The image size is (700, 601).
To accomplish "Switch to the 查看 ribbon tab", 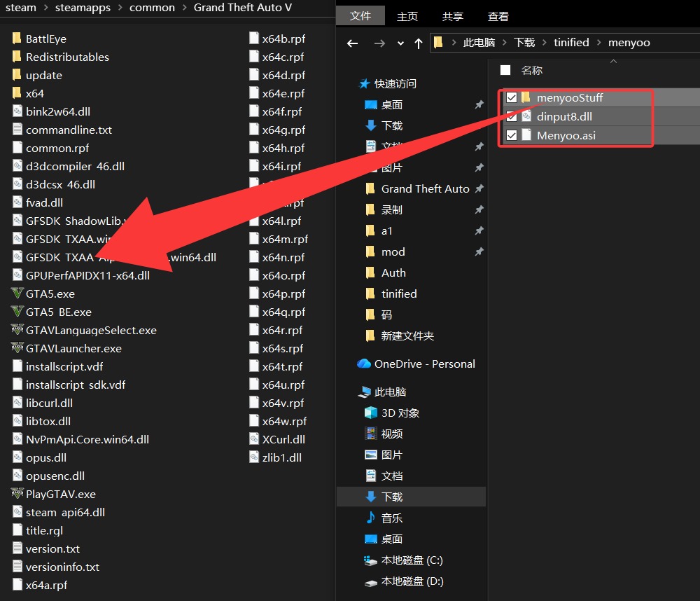I will [498, 15].
